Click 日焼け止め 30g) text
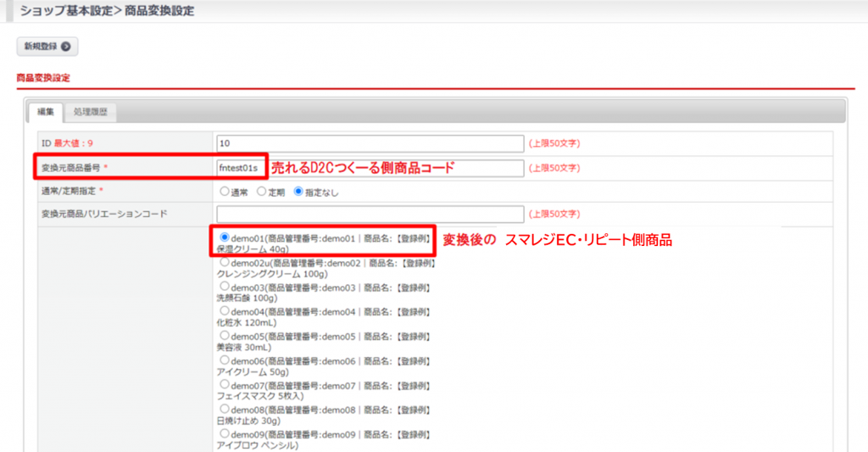The height and width of the screenshot is (452, 868). point(248,421)
